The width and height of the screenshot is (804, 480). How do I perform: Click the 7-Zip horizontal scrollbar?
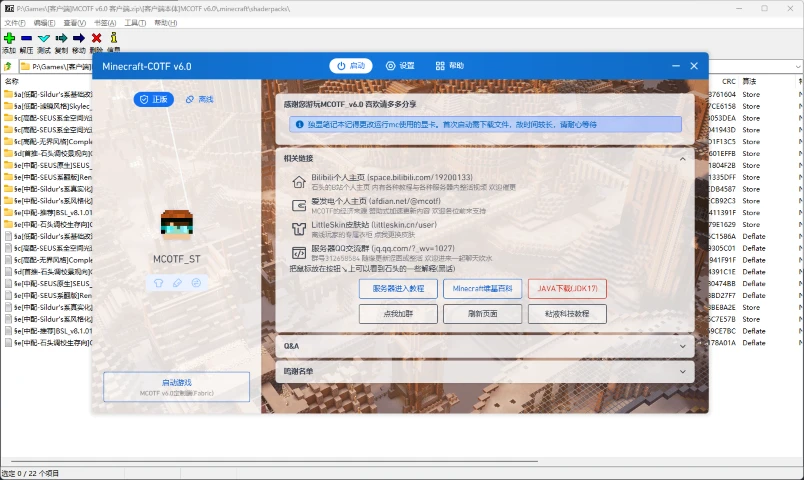click(x=274, y=461)
